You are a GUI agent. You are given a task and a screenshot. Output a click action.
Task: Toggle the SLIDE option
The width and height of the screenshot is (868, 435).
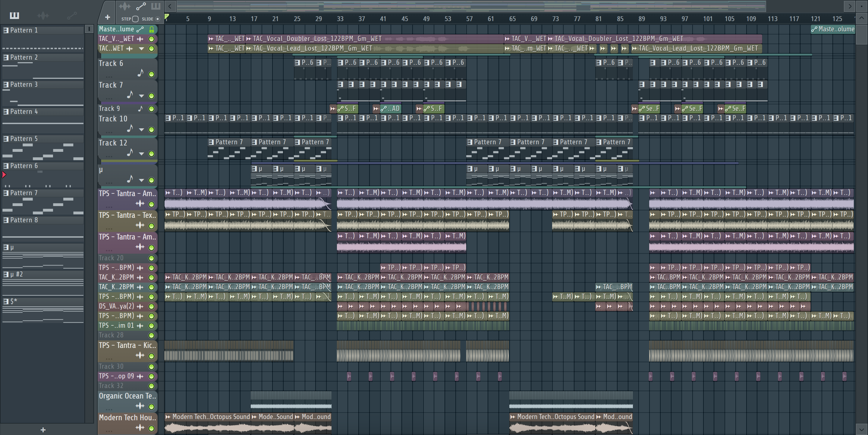coord(157,19)
